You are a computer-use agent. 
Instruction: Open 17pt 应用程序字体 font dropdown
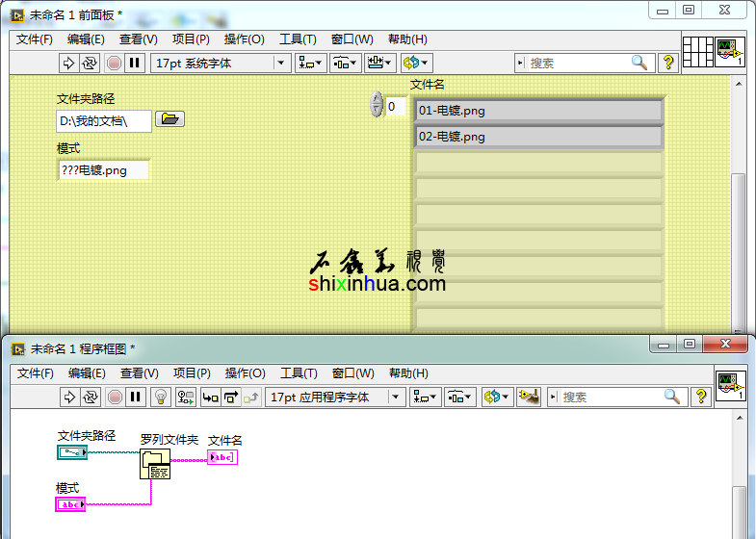pos(335,397)
